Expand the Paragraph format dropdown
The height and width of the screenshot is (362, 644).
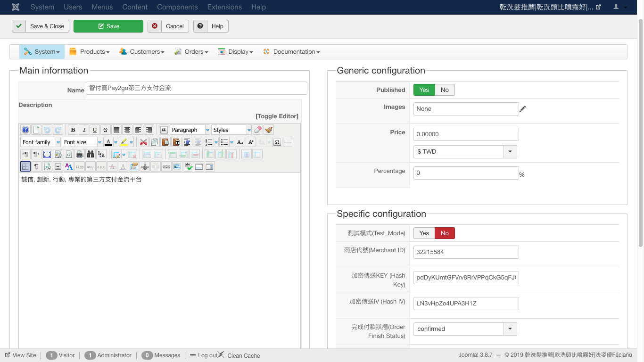[208, 130]
